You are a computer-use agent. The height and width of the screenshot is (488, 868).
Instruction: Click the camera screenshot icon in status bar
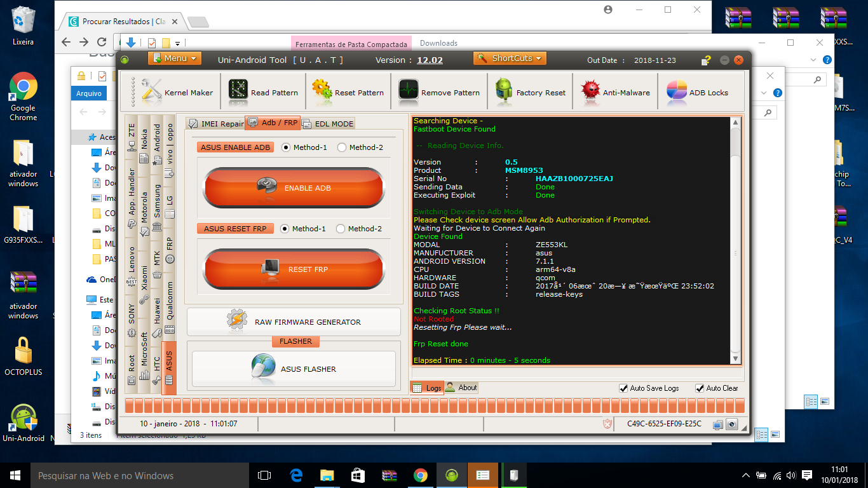(x=732, y=424)
